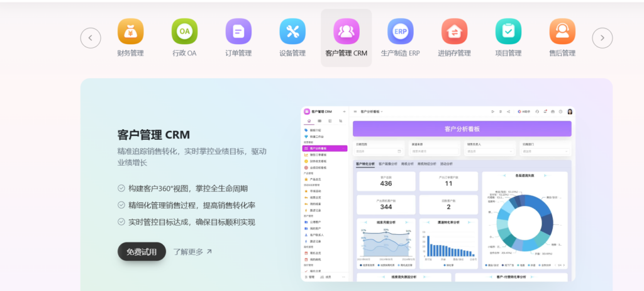Click the plus icon beside 客户管理 CRM title
Viewport: 644px width, 291px height.
pyautogui.click(x=344, y=111)
